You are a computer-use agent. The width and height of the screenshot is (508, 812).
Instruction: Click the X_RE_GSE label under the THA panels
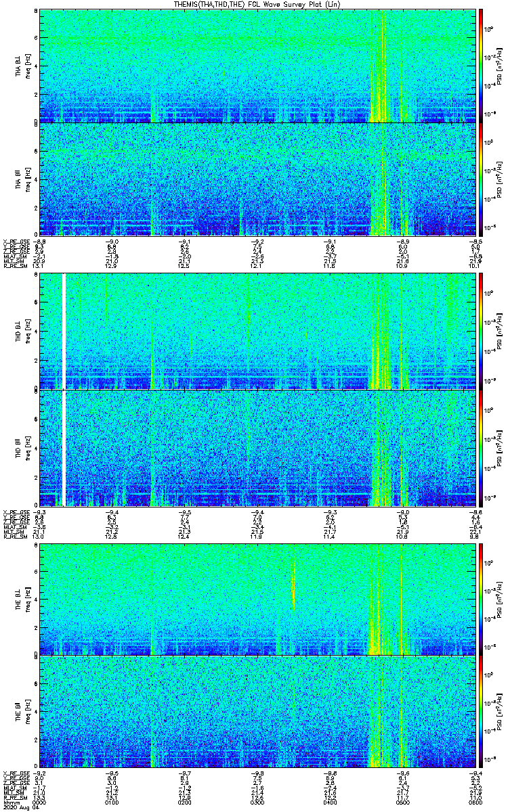(15, 241)
